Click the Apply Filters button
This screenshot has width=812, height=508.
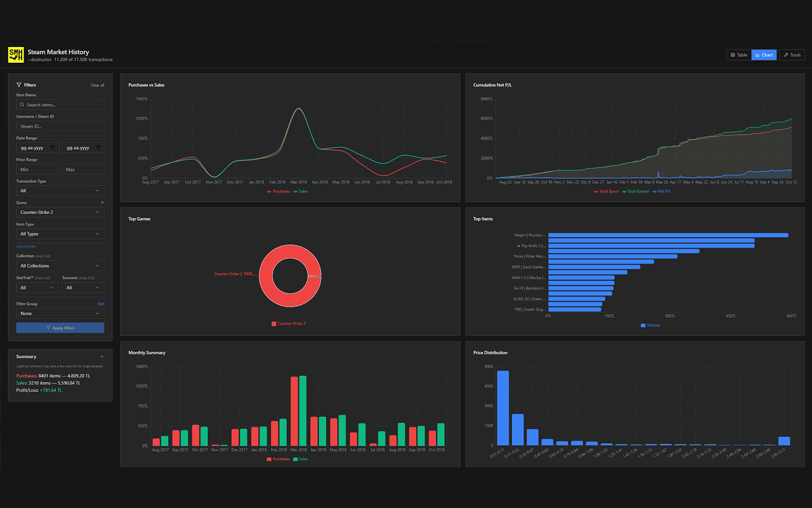pyautogui.click(x=60, y=328)
